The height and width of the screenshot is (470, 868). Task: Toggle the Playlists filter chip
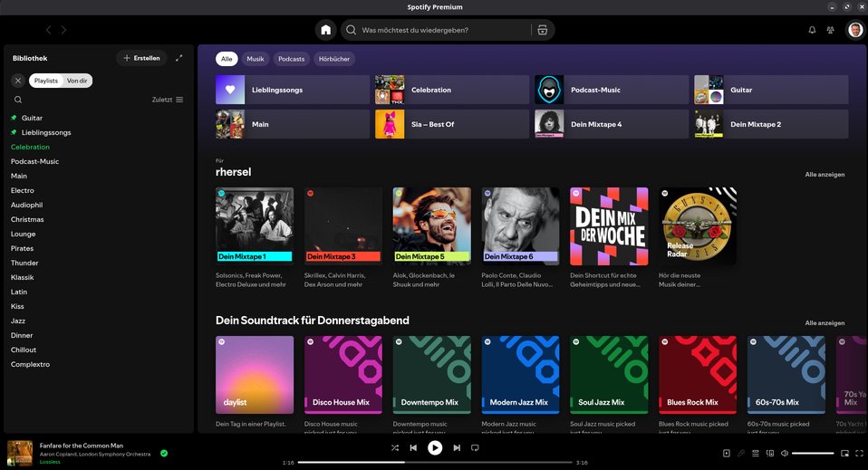pyautogui.click(x=46, y=81)
